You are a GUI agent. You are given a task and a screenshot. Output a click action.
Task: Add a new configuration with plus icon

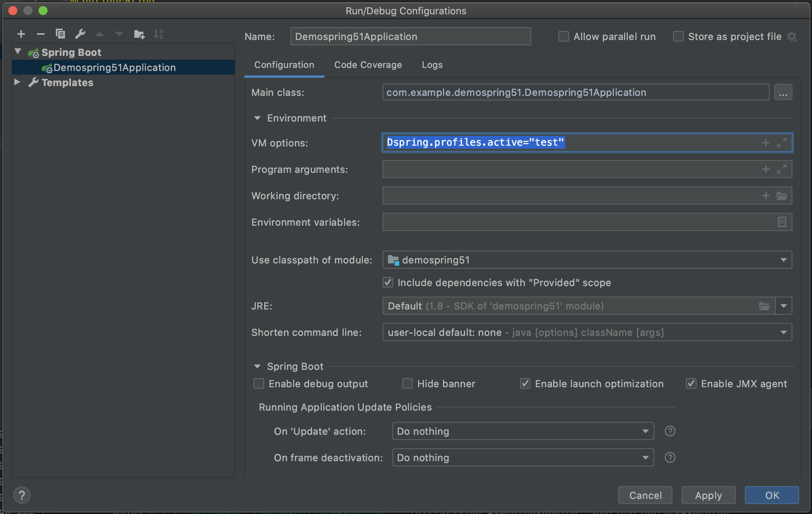(21, 34)
